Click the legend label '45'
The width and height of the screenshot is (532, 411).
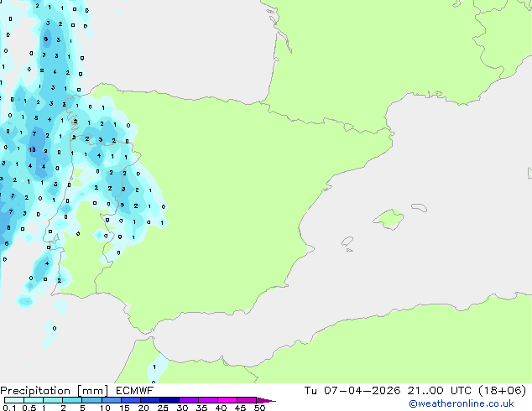pyautogui.click(x=240, y=408)
